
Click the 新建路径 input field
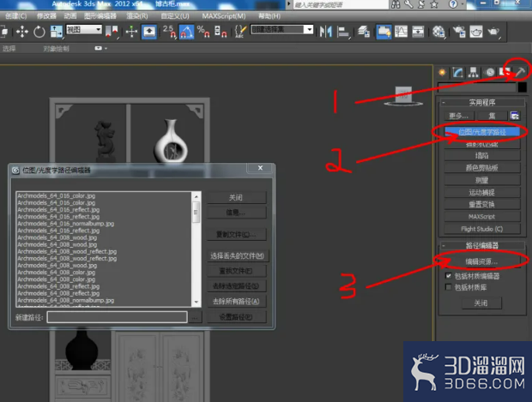tap(117, 317)
